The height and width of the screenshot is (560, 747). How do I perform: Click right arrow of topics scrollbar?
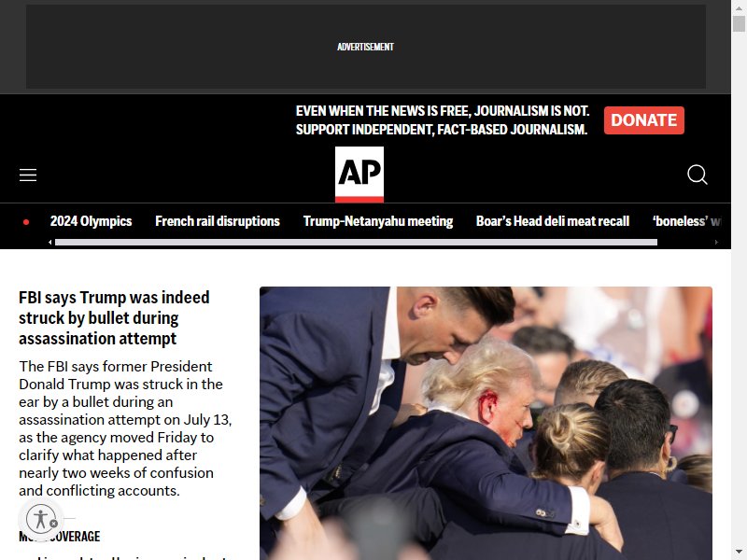[x=716, y=243]
